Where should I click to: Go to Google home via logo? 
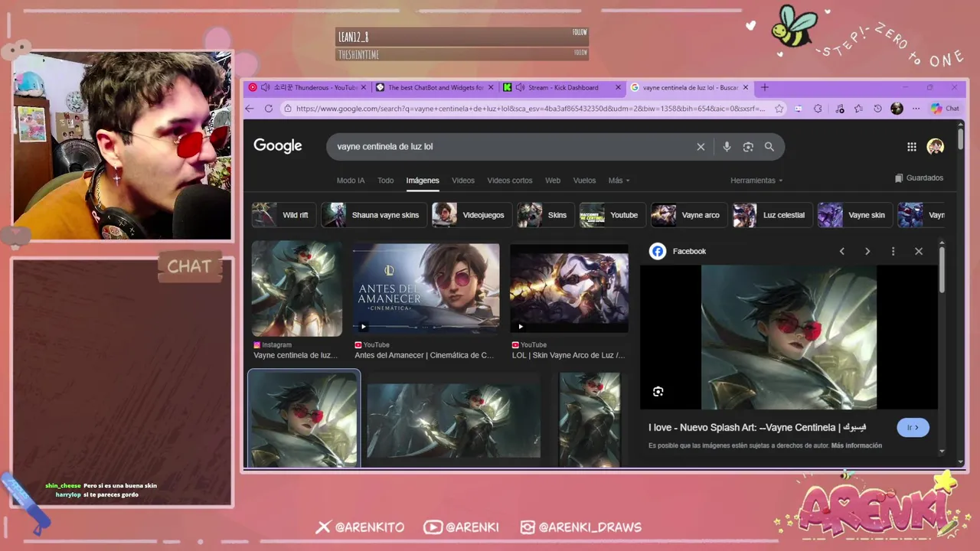pyautogui.click(x=278, y=146)
